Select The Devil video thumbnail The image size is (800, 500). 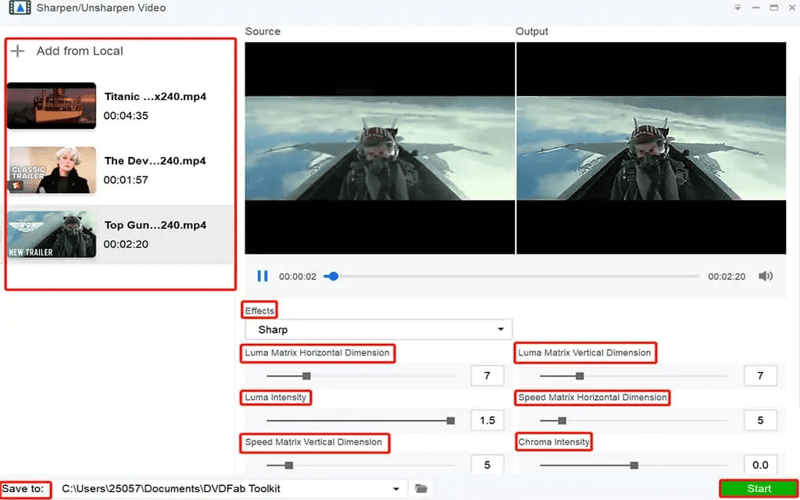point(51,170)
